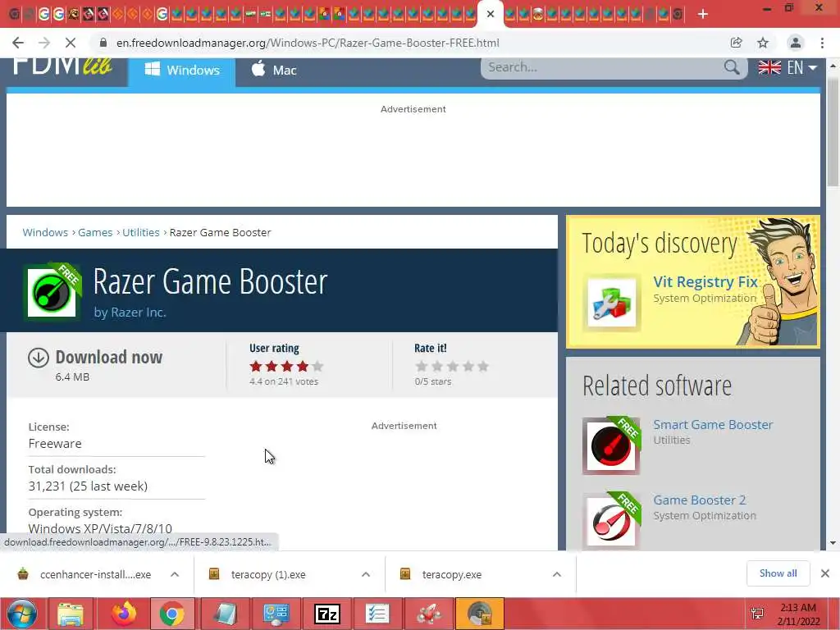Bookmark this page with the star
This screenshot has height=630, width=840.
pyautogui.click(x=763, y=43)
